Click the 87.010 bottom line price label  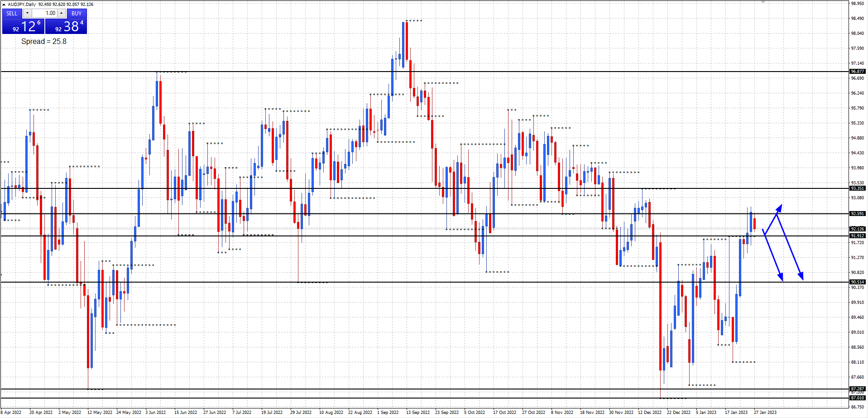[x=857, y=398]
